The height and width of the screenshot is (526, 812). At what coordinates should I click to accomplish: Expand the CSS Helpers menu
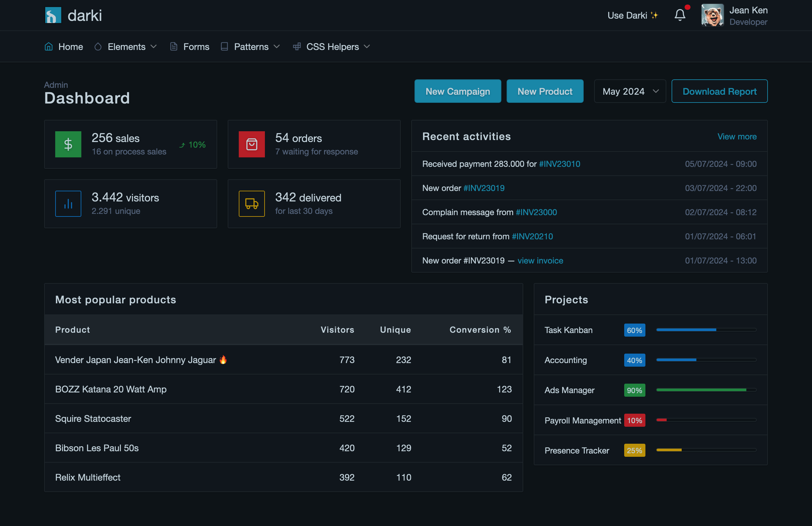(x=330, y=46)
